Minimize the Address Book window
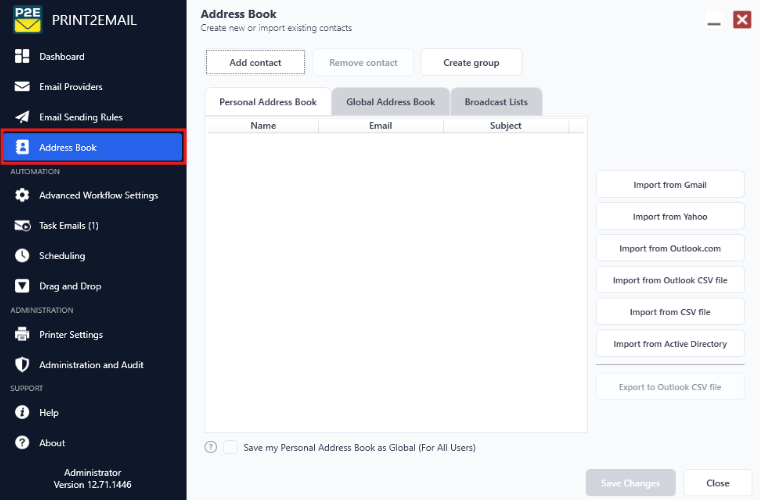760x500 pixels. coord(713,20)
